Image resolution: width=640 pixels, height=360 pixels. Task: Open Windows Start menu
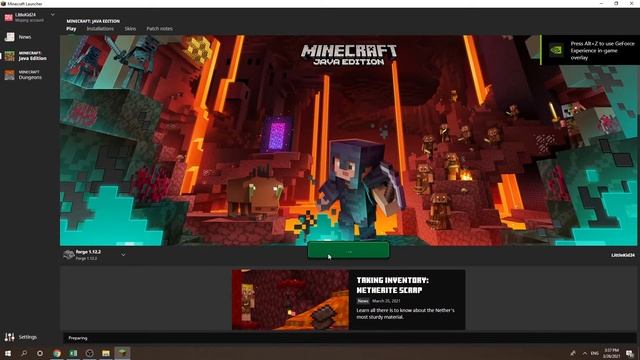[x=8, y=353]
